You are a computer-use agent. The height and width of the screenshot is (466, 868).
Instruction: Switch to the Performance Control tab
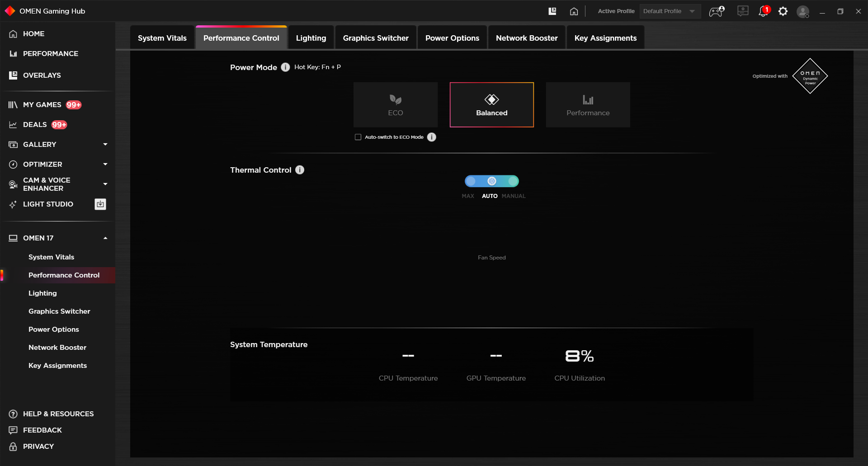(241, 38)
